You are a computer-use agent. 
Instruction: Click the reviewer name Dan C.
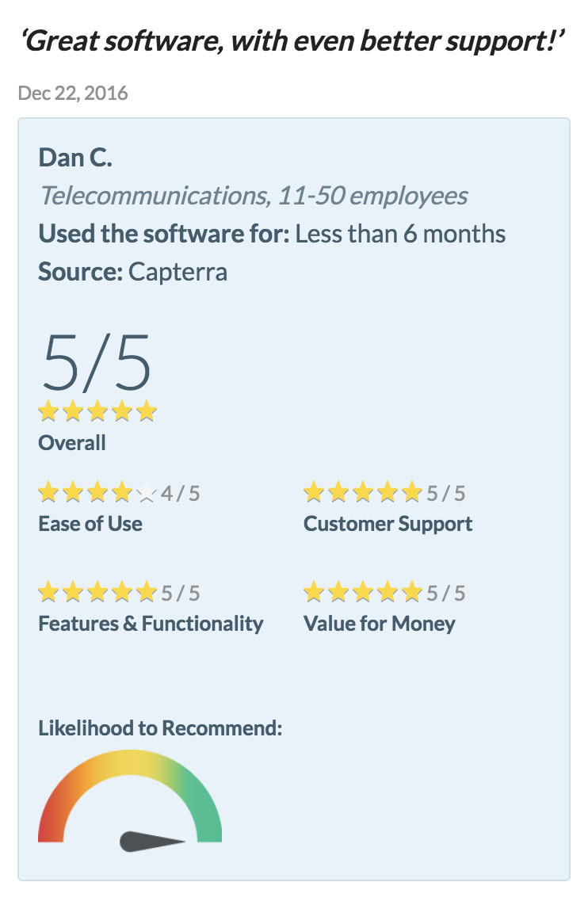click(75, 158)
